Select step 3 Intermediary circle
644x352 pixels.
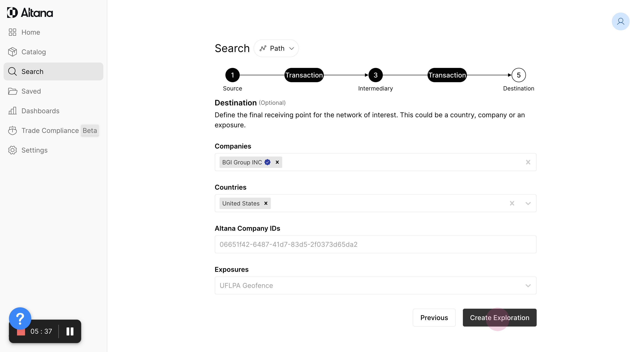(x=375, y=75)
